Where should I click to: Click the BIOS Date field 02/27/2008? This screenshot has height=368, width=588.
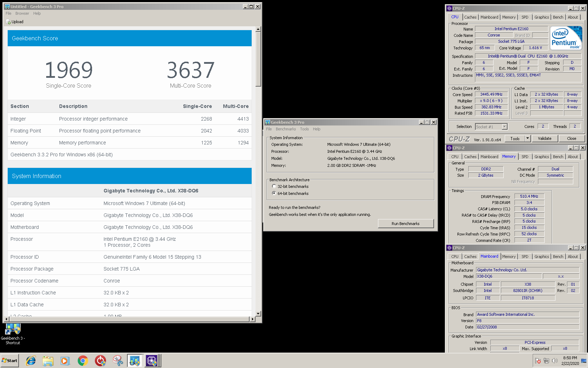(527, 327)
